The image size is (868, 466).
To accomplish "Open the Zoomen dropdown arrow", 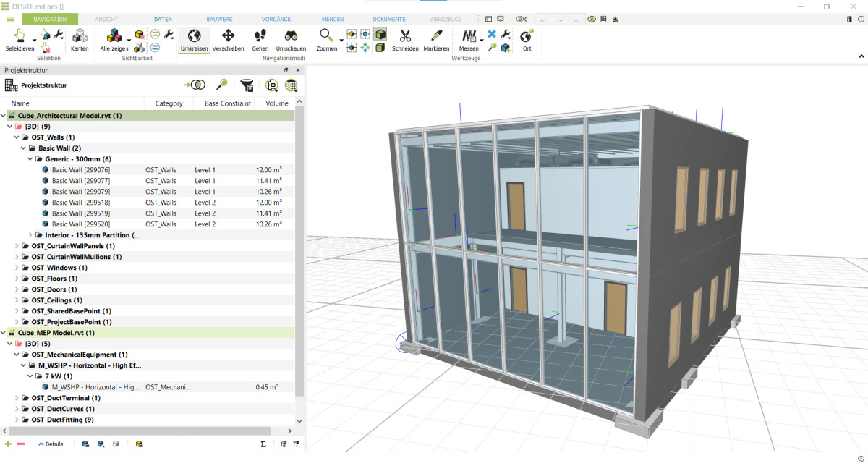I will pyautogui.click(x=340, y=40).
